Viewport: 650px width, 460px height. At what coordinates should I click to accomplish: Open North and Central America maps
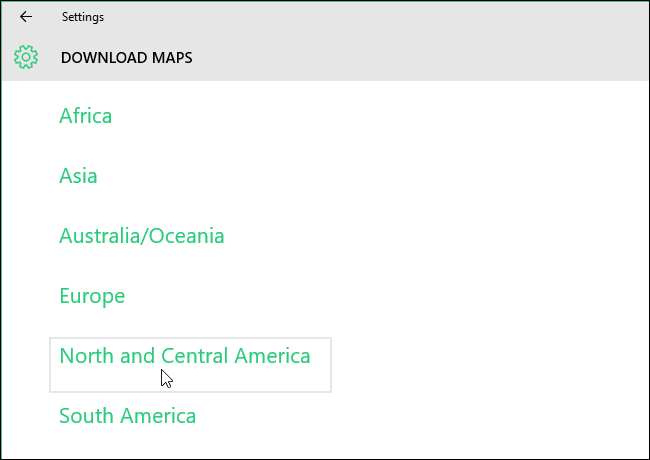click(x=185, y=356)
